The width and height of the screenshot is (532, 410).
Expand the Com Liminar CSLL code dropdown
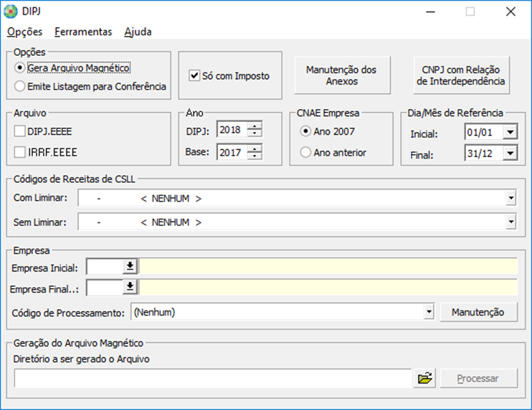pos(511,198)
